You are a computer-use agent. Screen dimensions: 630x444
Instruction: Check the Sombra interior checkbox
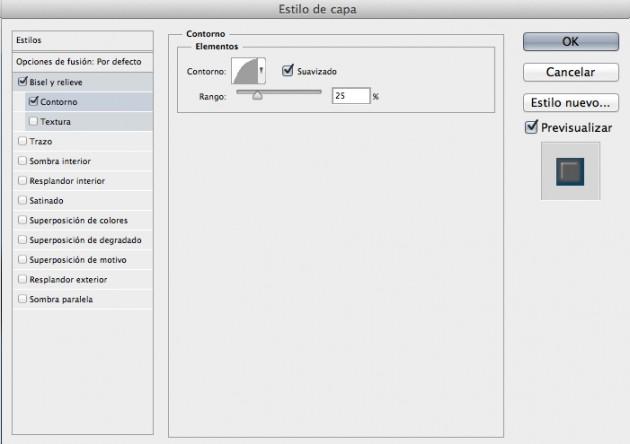point(22,161)
